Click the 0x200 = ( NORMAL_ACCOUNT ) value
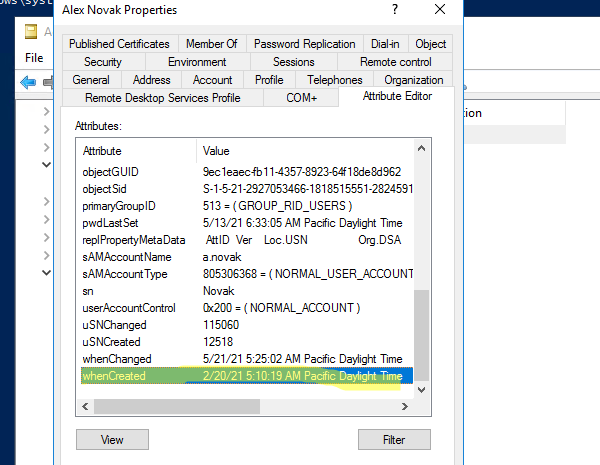 pyautogui.click(x=281, y=308)
